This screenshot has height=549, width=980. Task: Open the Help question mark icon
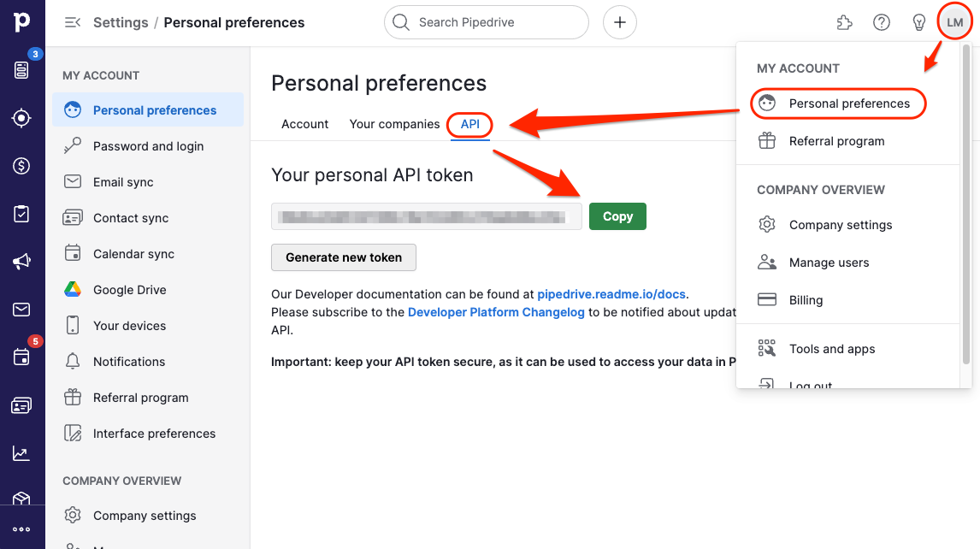(x=882, y=22)
